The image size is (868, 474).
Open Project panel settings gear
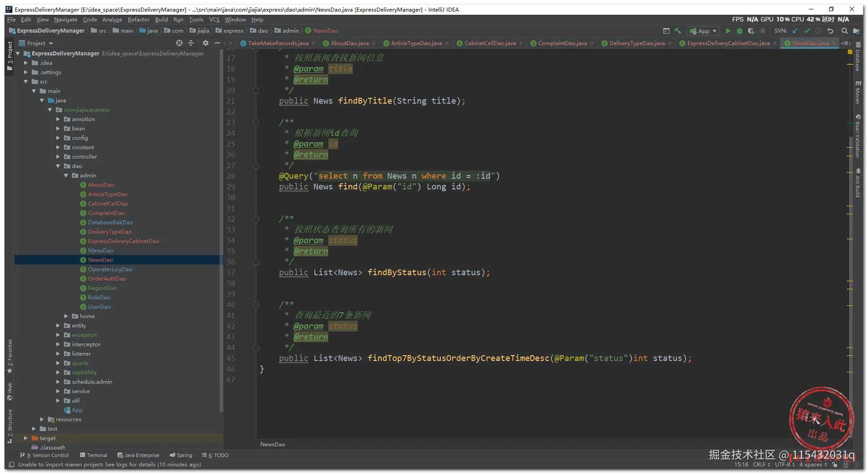[206, 43]
